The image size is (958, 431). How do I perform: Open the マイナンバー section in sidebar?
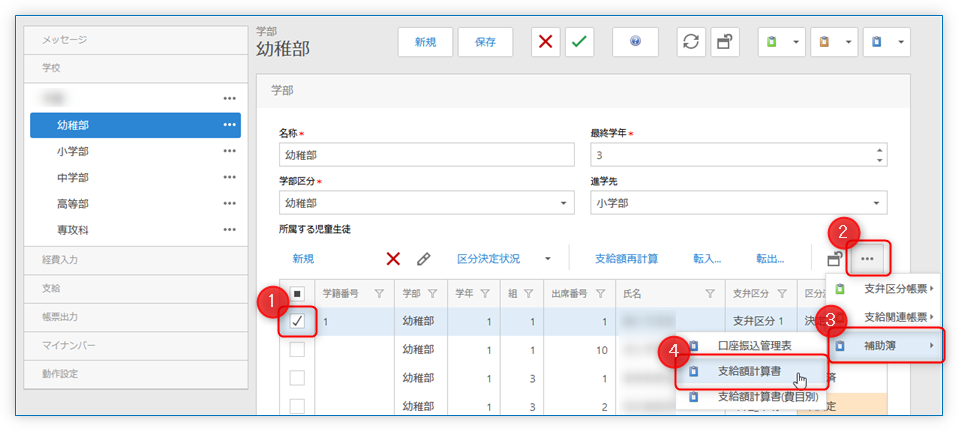pos(136,345)
